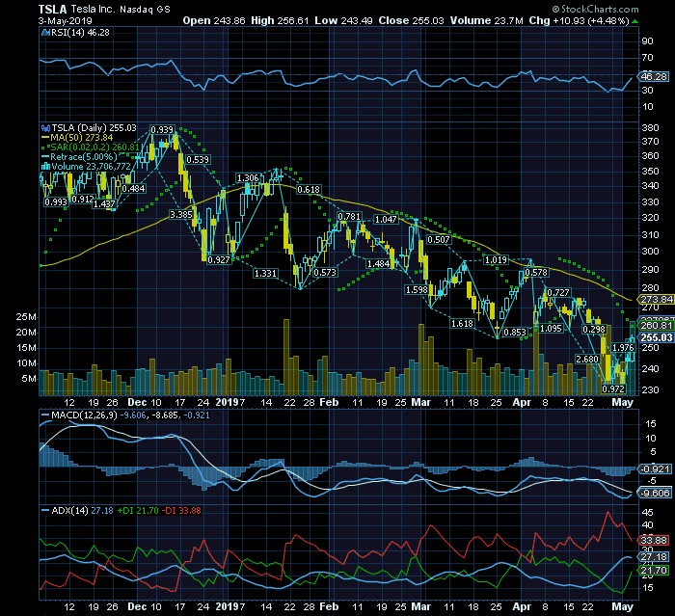Click the 1.331 retracement label
675x616 pixels.
pyautogui.click(x=265, y=274)
